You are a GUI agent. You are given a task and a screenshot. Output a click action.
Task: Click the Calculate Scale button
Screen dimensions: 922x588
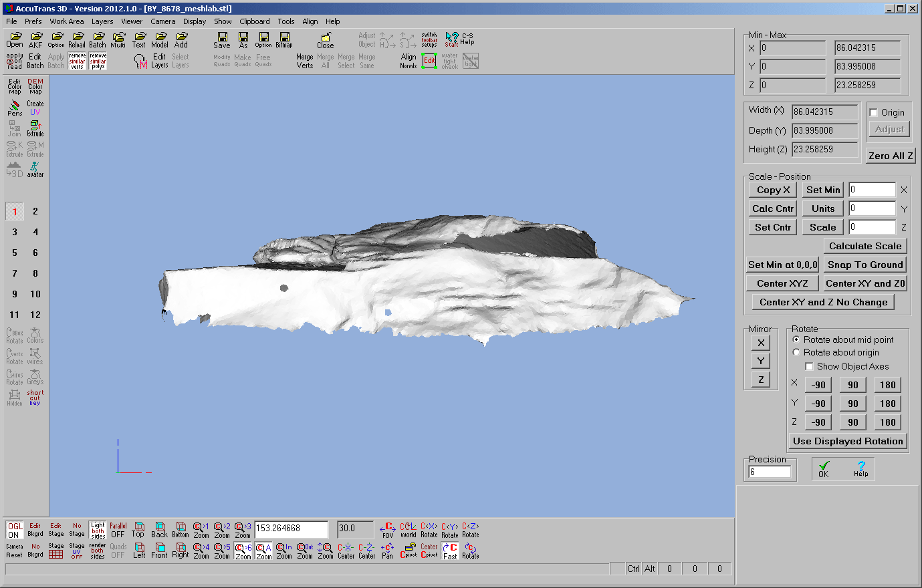pyautogui.click(x=865, y=246)
